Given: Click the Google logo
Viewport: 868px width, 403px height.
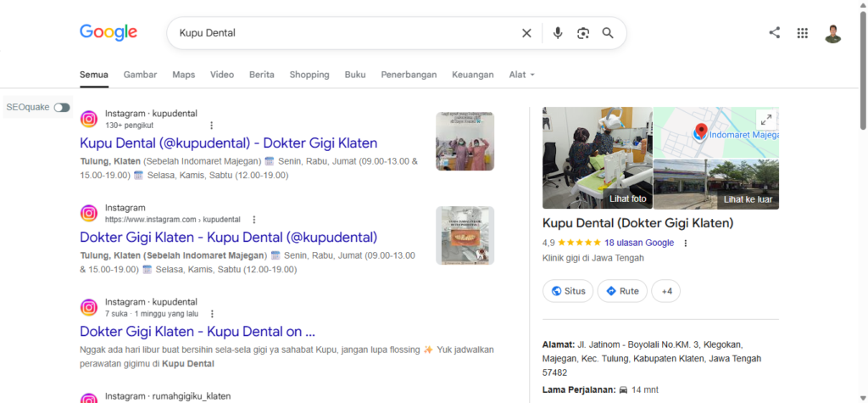Looking at the screenshot, I should pyautogui.click(x=108, y=33).
